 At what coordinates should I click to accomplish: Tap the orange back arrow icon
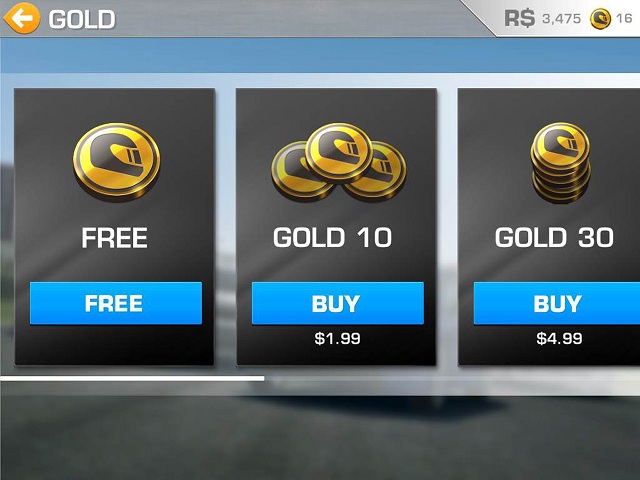[22, 18]
